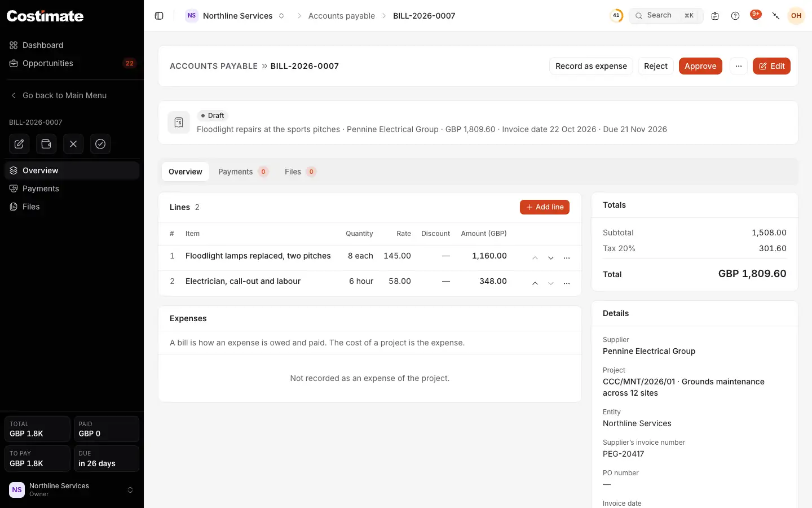Select Overview in the left sidebar
Screen dimensions: 812x508
point(72,170)
